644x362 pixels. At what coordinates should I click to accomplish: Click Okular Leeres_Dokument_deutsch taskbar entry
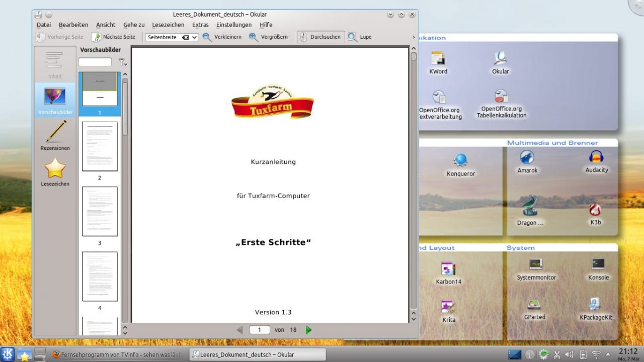pyautogui.click(x=257, y=354)
